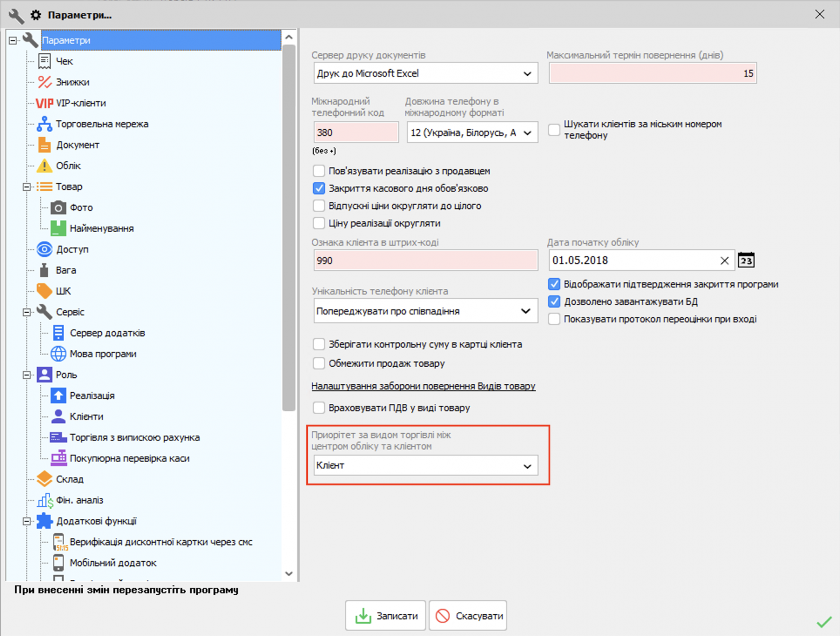Screen dimensions: 840x636
Task: Click the Ознака клієнта в штрих-коді field
Action: pyautogui.click(x=425, y=261)
